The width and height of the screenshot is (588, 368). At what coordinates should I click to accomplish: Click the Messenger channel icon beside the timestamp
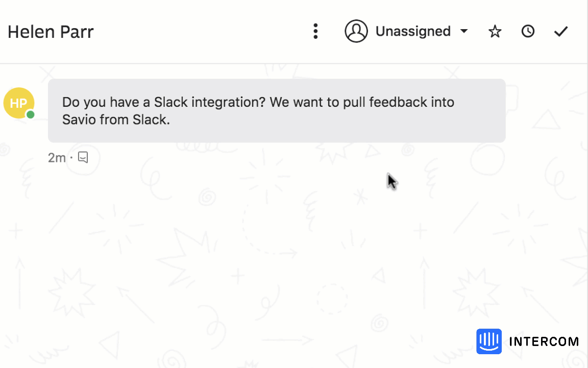[x=83, y=157]
